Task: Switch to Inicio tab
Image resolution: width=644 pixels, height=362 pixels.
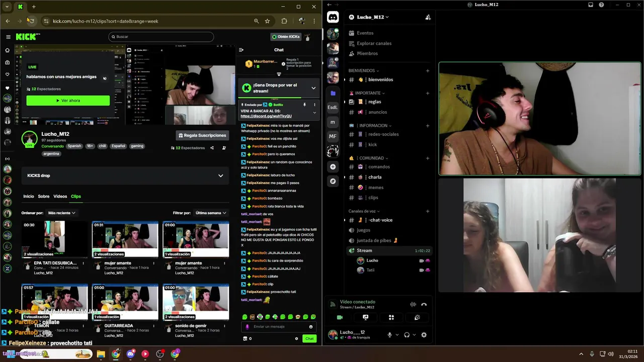Action: click(x=29, y=197)
